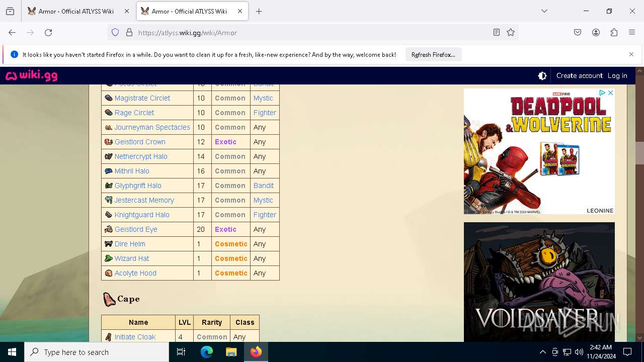The height and width of the screenshot is (362, 644).
Task: Open the Knightguard Halo link
Action: click(x=142, y=215)
